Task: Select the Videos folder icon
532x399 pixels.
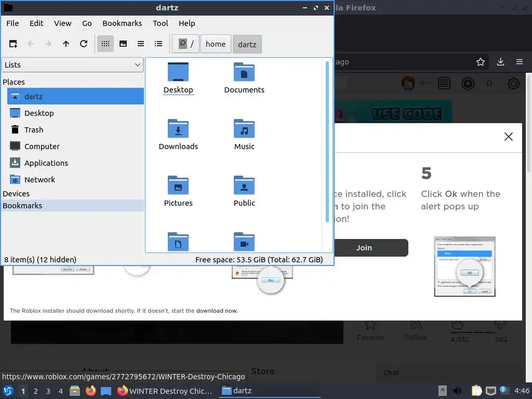Action: [244, 241]
